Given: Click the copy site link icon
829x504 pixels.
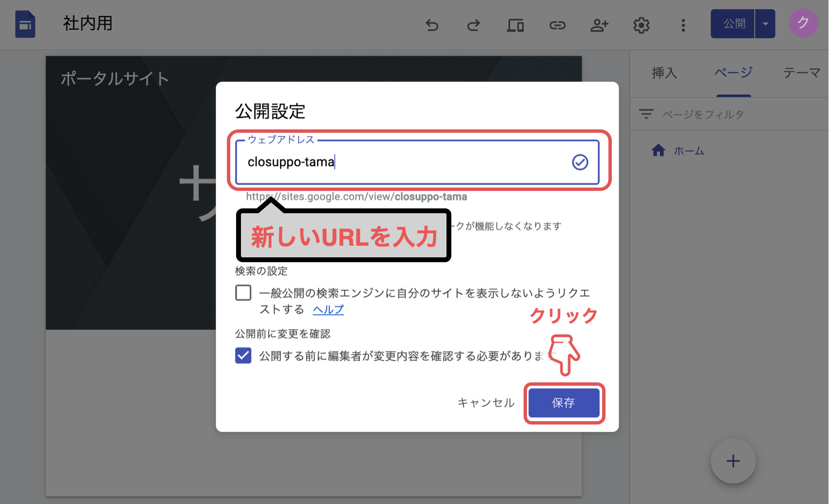Looking at the screenshot, I should (558, 25).
